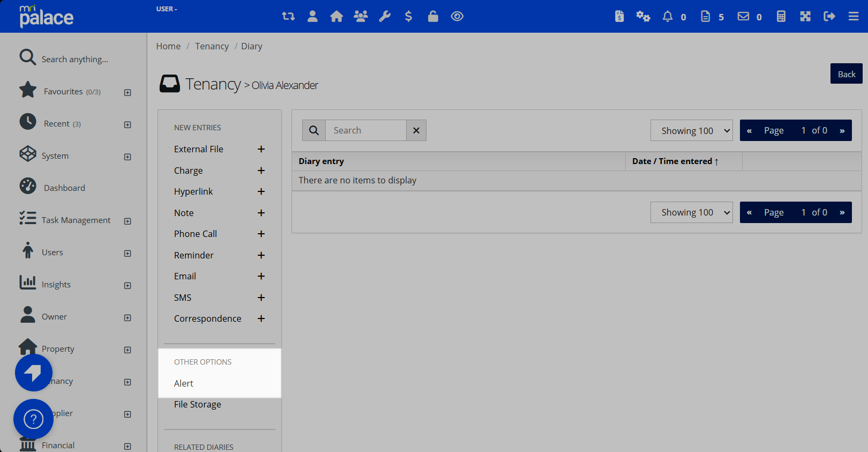Go to next page in top pagination
The width and height of the screenshot is (868, 452).
(x=842, y=130)
